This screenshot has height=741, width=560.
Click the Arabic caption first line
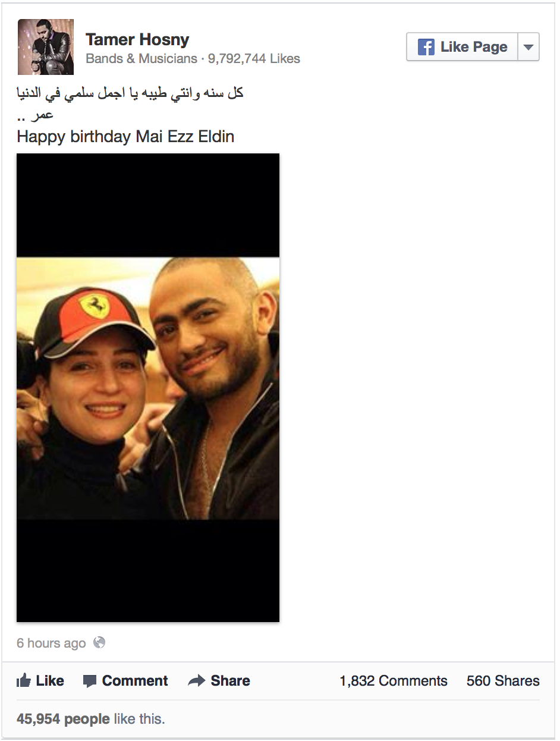pyautogui.click(x=130, y=93)
